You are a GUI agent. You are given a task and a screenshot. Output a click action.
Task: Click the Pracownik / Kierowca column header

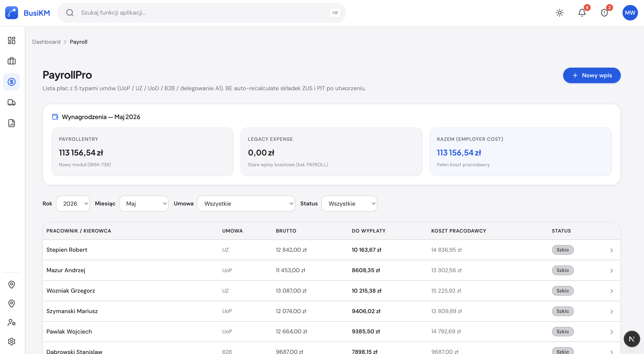(x=79, y=231)
